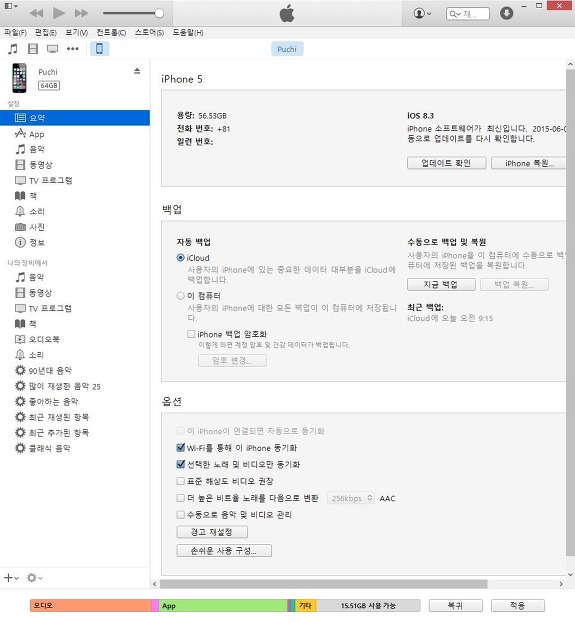575x622 pixels.
Task: Click the iPhone device thumbnail image
Action: tap(19, 78)
